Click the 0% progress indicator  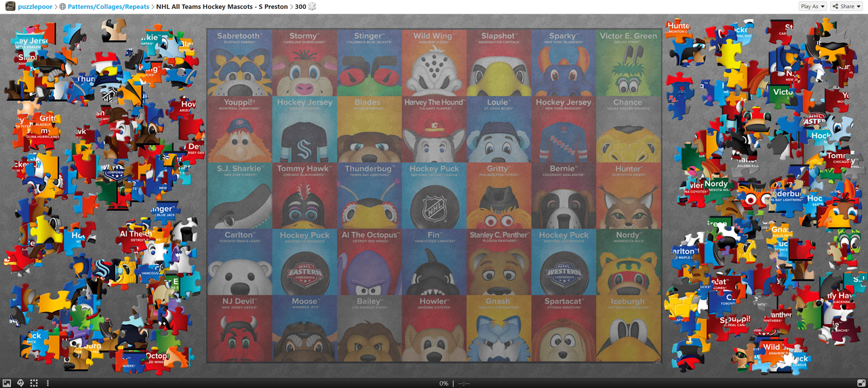pos(443,383)
